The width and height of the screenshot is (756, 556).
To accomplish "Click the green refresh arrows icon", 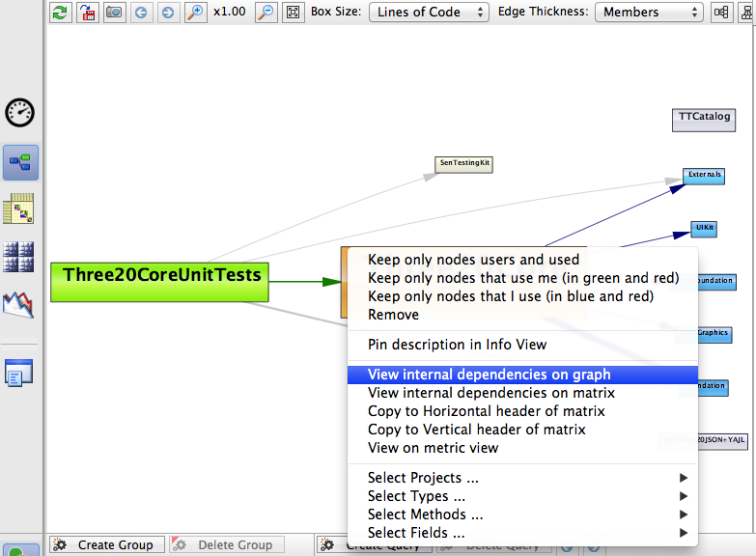I will 60,12.
